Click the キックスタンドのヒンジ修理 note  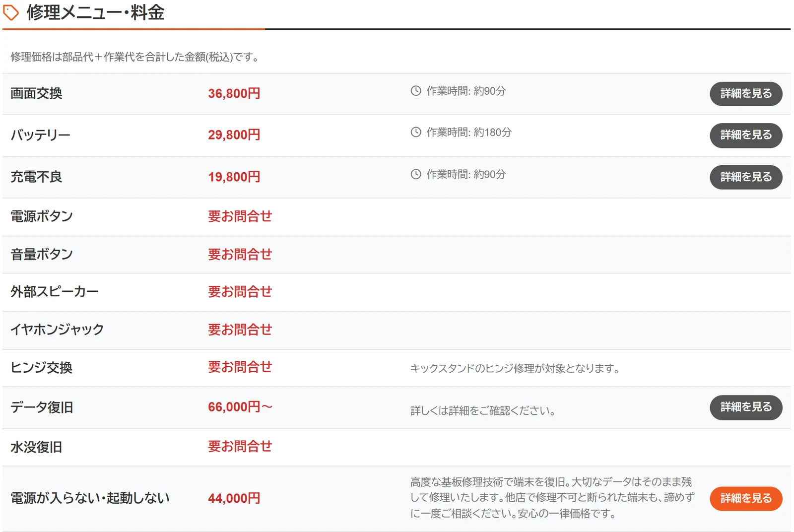pyautogui.click(x=515, y=369)
